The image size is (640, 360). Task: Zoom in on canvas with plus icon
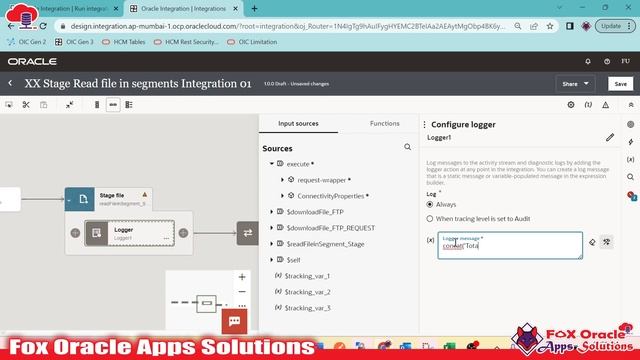pyautogui.click(x=242, y=277)
